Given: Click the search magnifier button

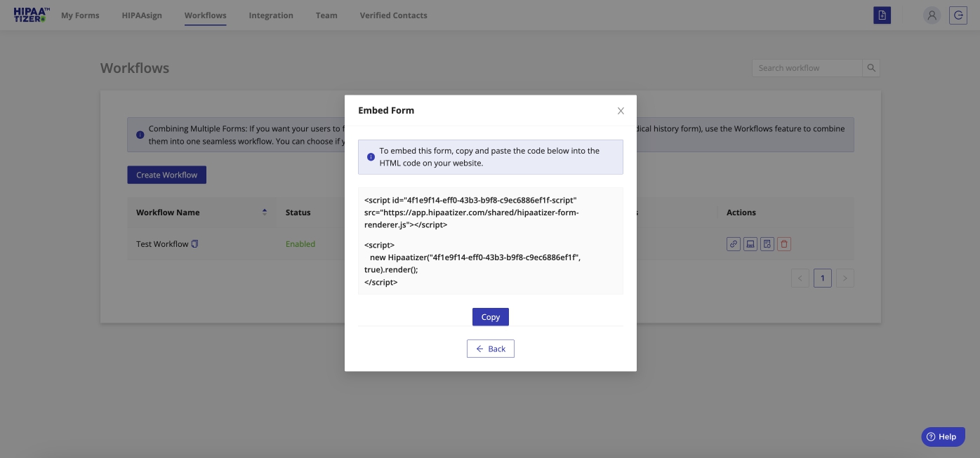Looking at the screenshot, I should pos(871,68).
